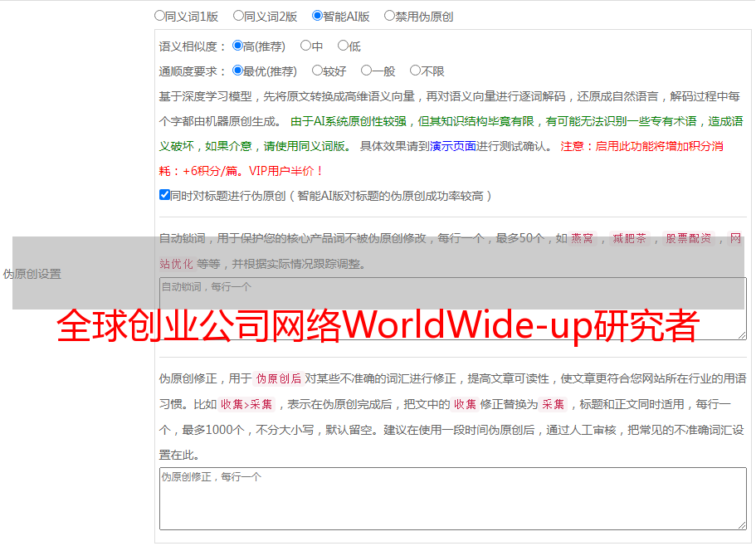
Task: Click the 通顺度要求： label
Action: (193, 71)
